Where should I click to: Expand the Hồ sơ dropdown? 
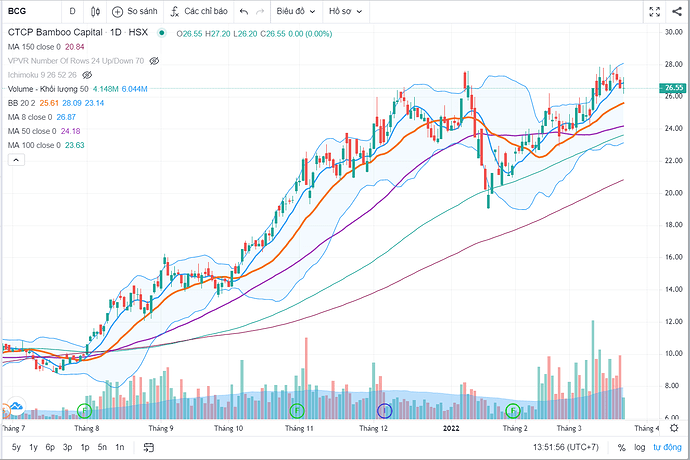349,12
